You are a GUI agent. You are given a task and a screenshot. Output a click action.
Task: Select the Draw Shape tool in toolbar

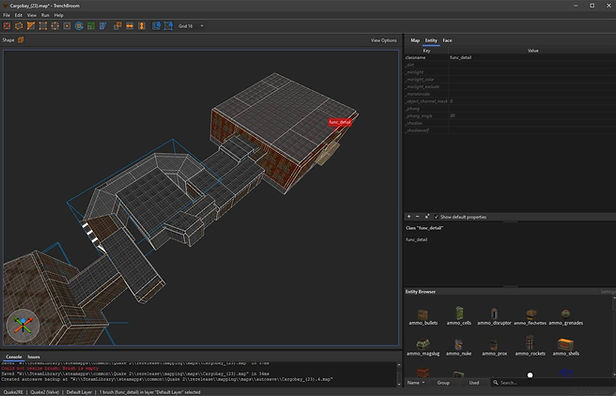point(19,26)
